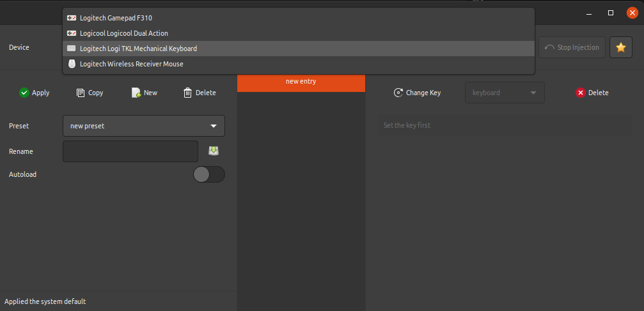Click the star icon button
This screenshot has width=644, height=311.
click(620, 47)
